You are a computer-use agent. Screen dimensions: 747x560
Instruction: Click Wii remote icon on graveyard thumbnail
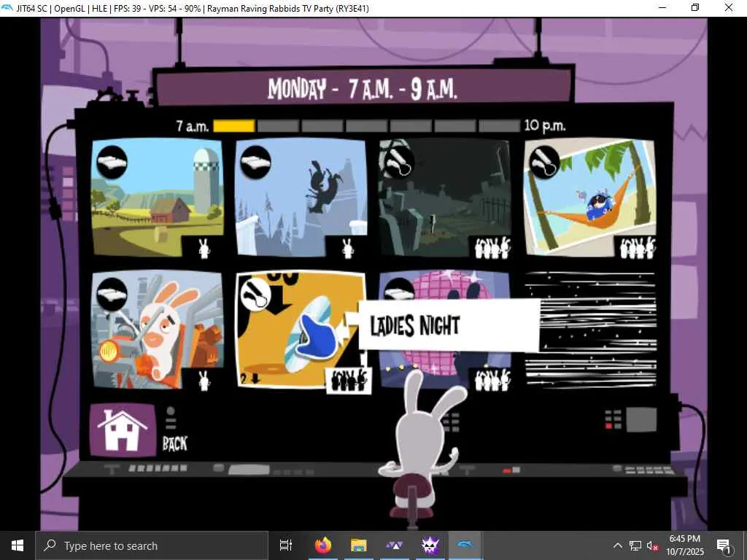398,161
